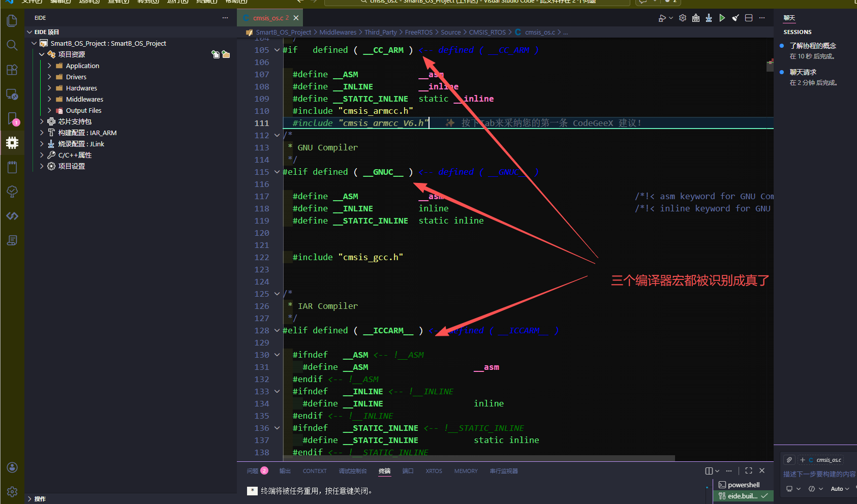Viewport: 857px width, 504px height.
Task: Click the build icon in editor toolbar
Action: (x=695, y=18)
